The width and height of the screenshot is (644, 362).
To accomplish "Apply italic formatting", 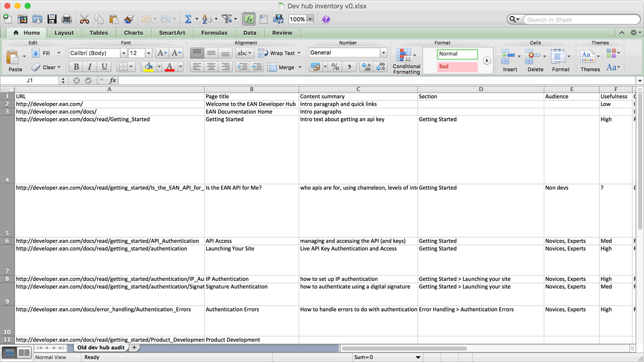I will [x=90, y=66].
